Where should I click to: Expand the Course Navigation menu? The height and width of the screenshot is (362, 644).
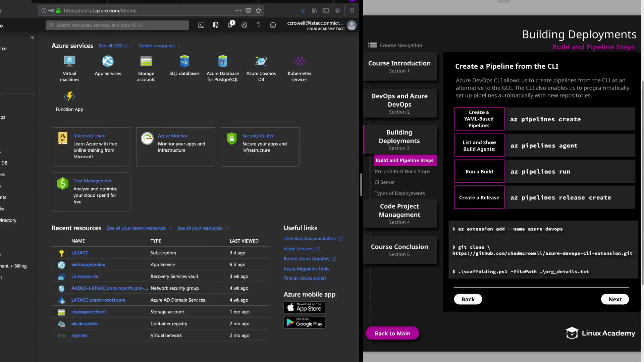[372, 45]
